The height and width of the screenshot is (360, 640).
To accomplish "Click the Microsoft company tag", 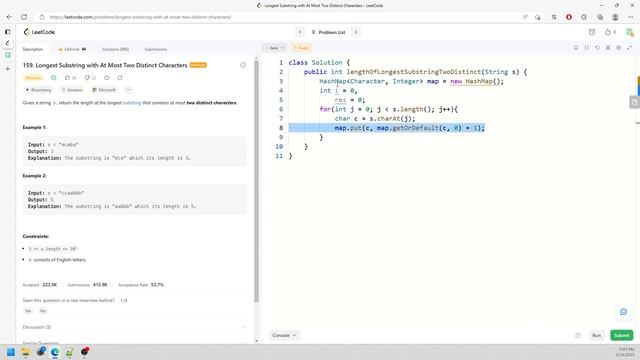I will (x=104, y=90).
